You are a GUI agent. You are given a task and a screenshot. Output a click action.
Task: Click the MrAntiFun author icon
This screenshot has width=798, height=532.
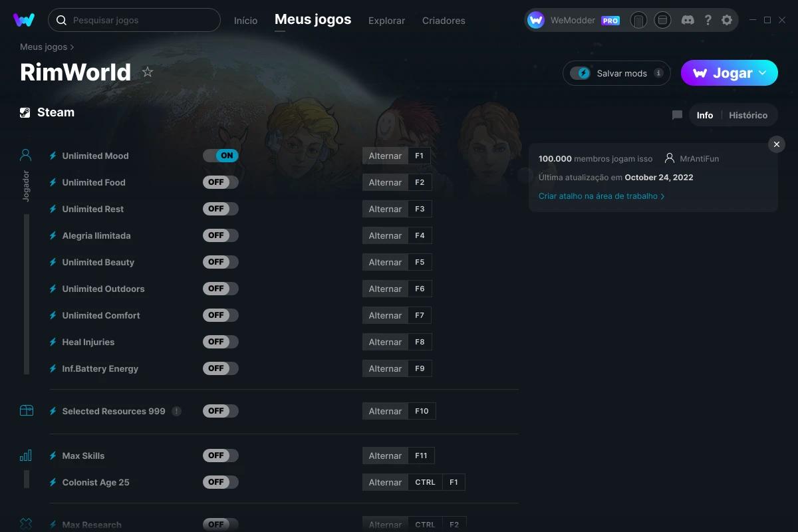click(x=669, y=158)
